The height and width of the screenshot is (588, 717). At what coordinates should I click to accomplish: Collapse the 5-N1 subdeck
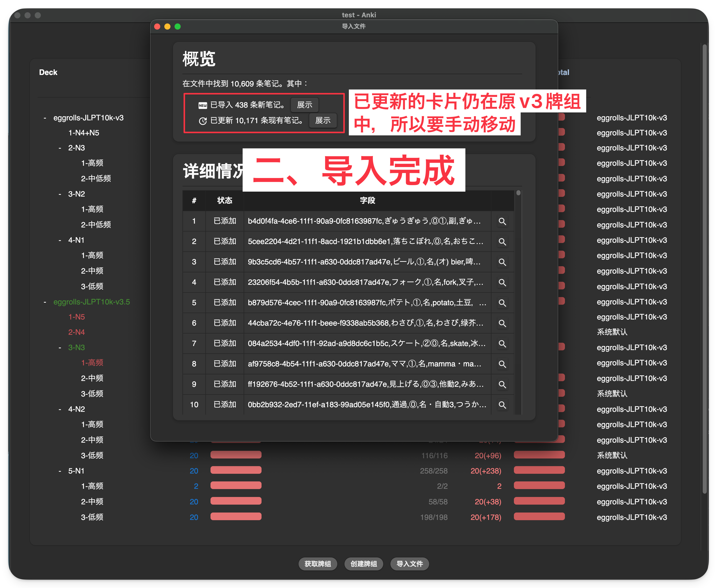point(60,471)
